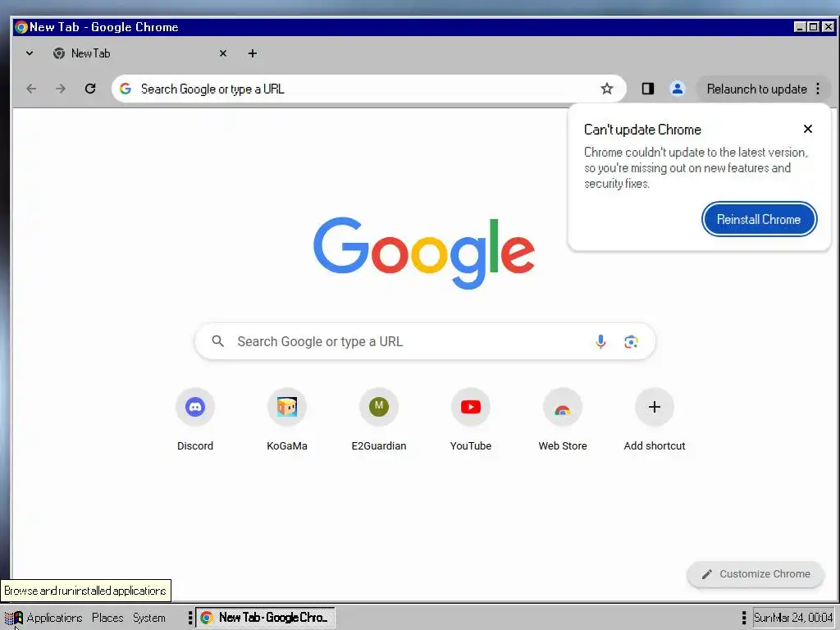This screenshot has width=840, height=630.
Task: Open the System menu
Action: tap(149, 618)
